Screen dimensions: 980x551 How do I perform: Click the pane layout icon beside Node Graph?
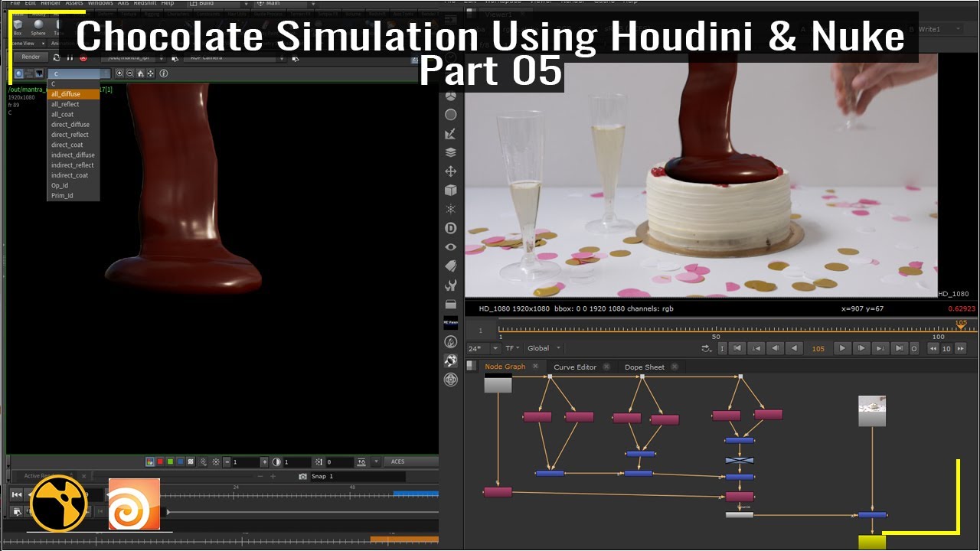pos(472,367)
